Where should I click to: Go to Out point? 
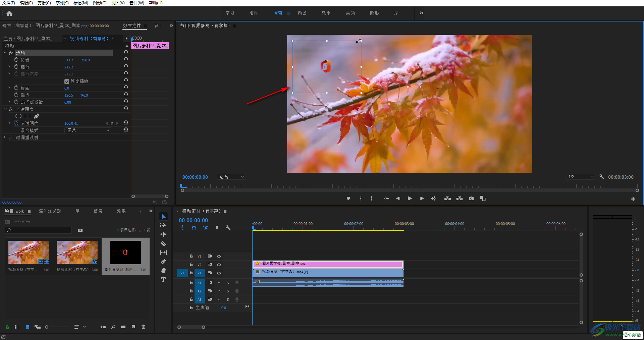tap(433, 199)
